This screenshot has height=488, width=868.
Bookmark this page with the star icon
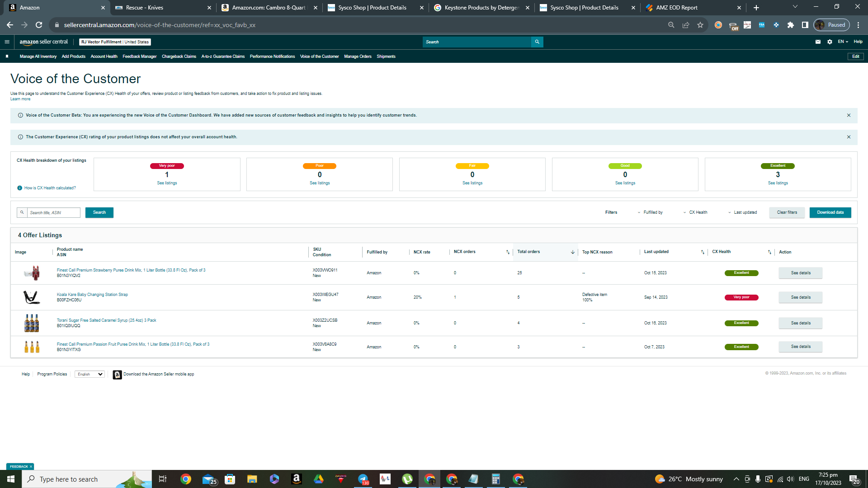point(700,25)
